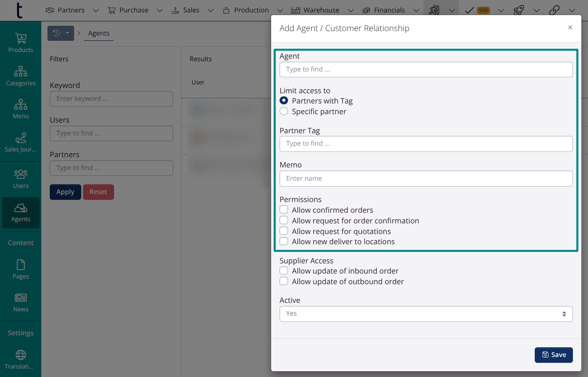The width and height of the screenshot is (588, 377).
Task: Select the Sales Journey route icon
Action: click(20, 138)
